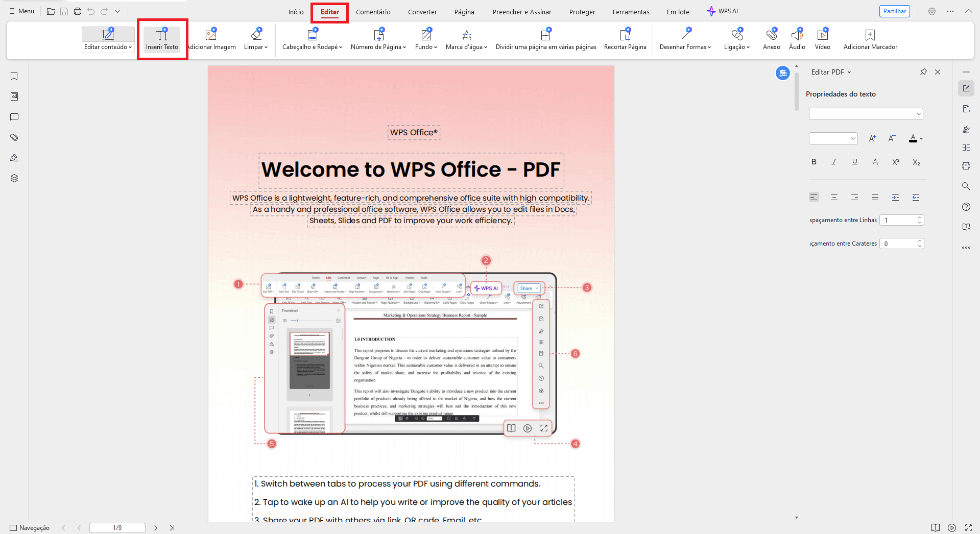Toggle superscript formatting
This screenshot has height=534, width=980.
pyautogui.click(x=896, y=162)
